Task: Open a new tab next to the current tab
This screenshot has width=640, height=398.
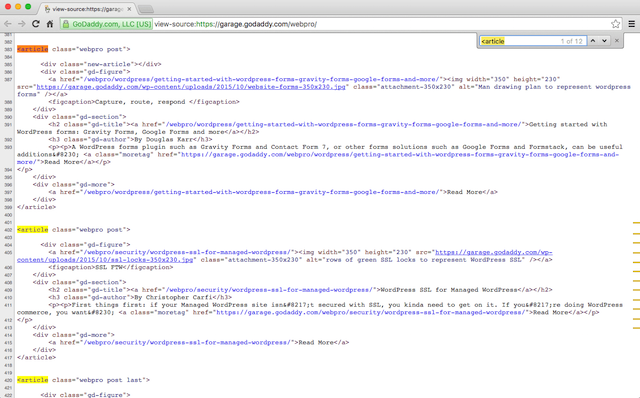Action: [146, 9]
